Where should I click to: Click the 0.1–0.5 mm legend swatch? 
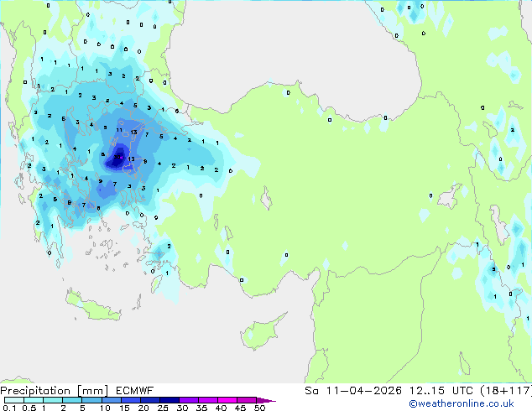pos(14,400)
